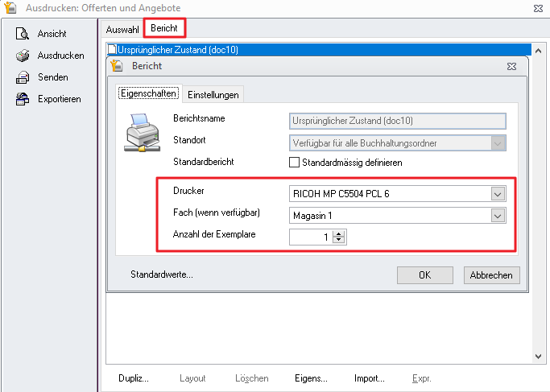Expand the Fach Magasin 1 dropdown
This screenshot has width=550, height=392.
(x=498, y=215)
